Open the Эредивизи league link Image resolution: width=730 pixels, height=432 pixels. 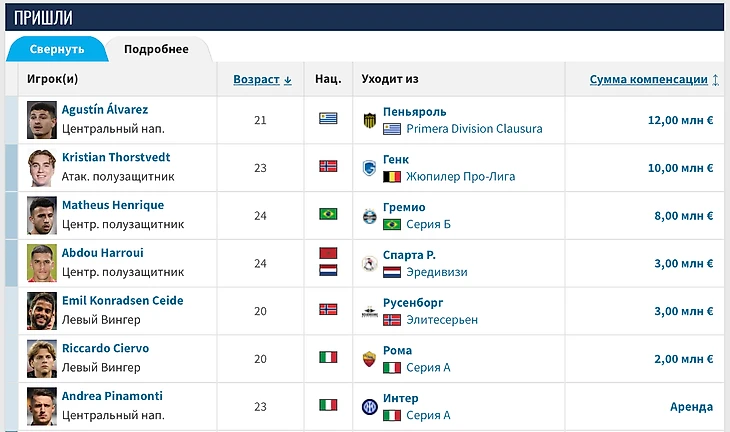coord(436,272)
